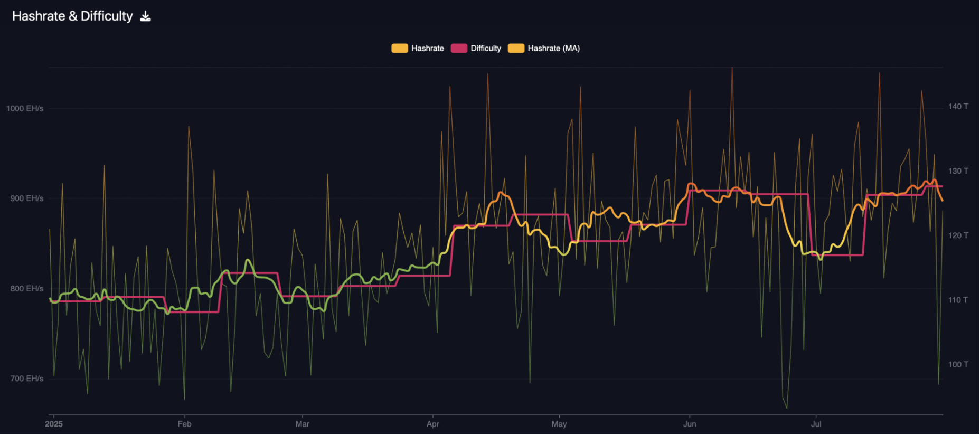This screenshot has width=980, height=435.
Task: Hide the Difficulty series via its legend label
Action: point(485,49)
